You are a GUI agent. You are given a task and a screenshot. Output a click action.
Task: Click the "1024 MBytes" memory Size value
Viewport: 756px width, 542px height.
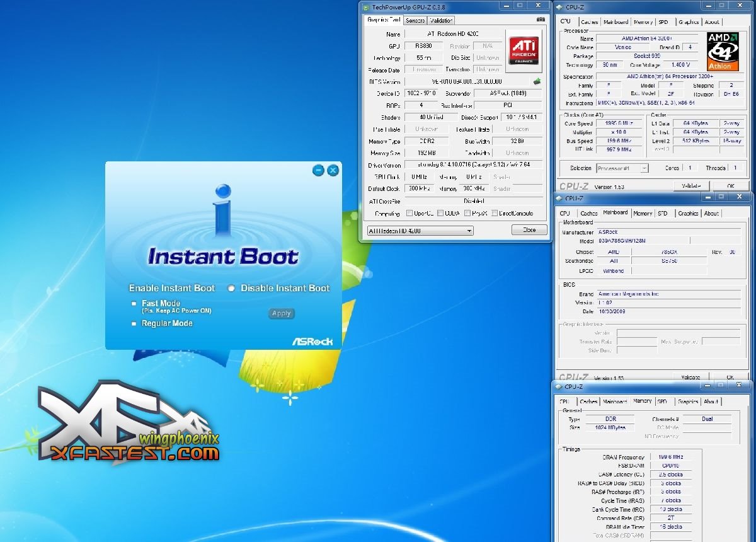coord(610,427)
